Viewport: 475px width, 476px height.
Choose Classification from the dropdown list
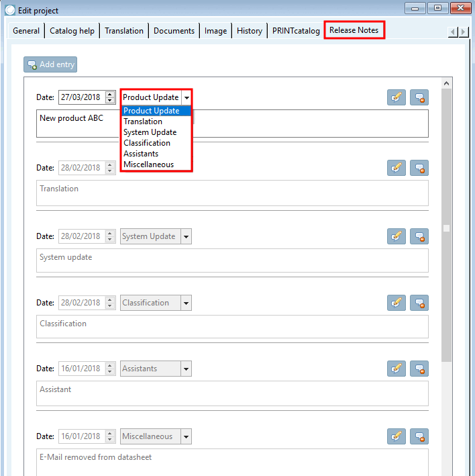click(x=156, y=143)
